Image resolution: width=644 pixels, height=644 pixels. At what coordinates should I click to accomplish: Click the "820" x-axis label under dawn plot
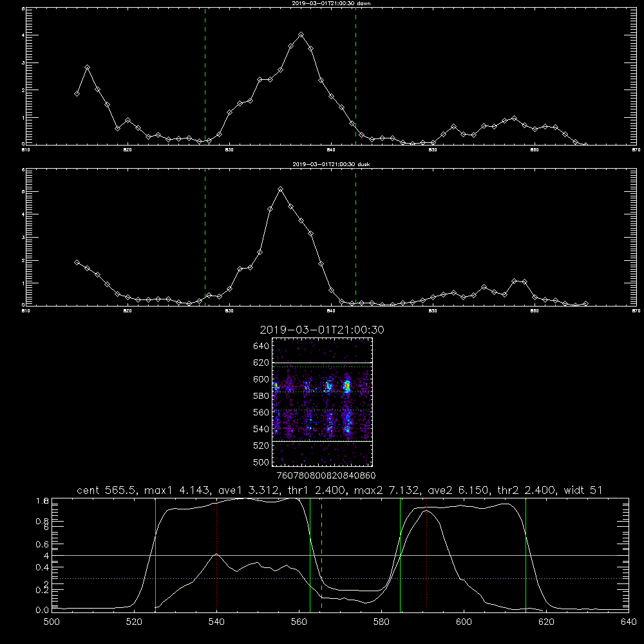pyautogui.click(x=128, y=150)
